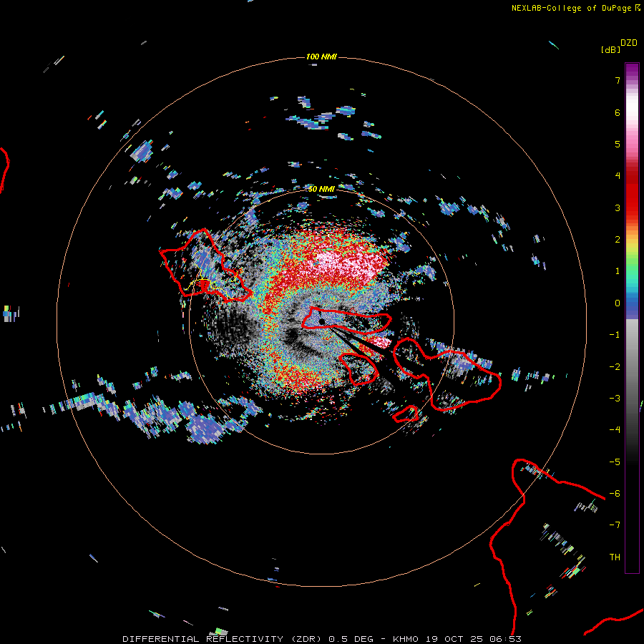
Task: Click the -7 value on color scale
Action: (615, 525)
